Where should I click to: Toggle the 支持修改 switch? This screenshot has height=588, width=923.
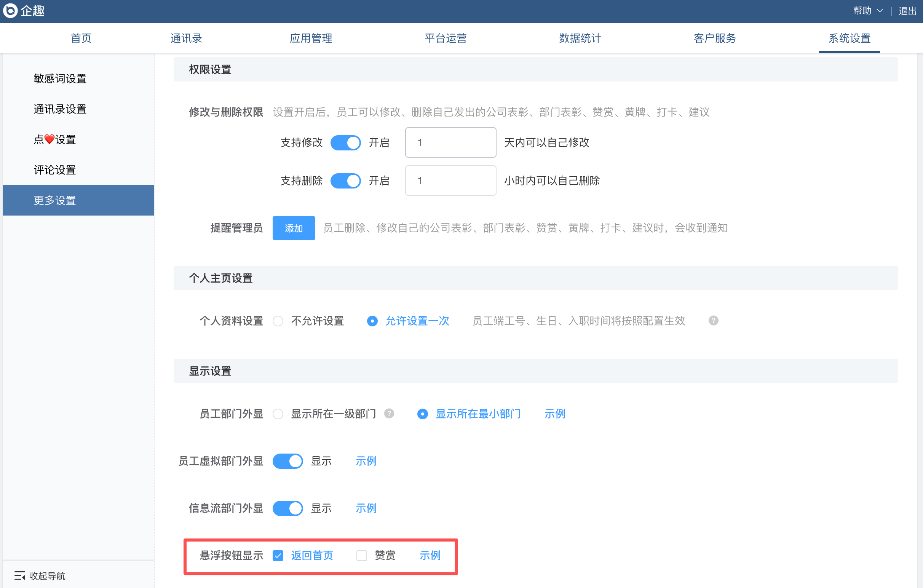pos(345,142)
